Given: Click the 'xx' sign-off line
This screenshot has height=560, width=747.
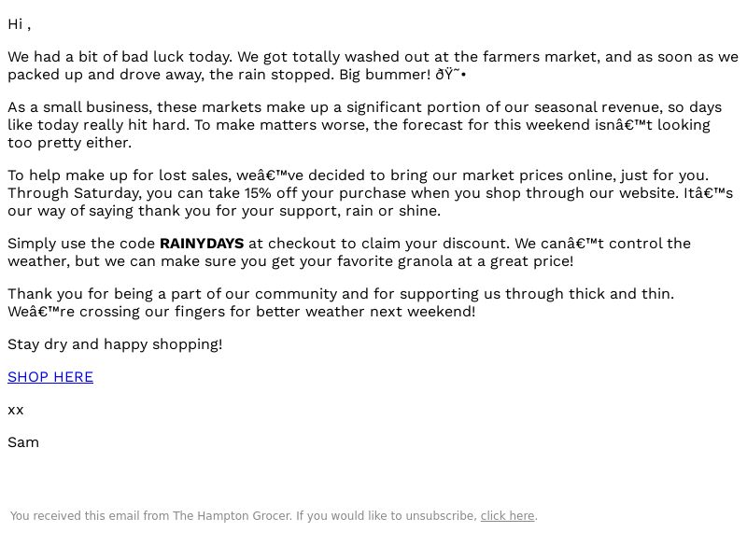Looking at the screenshot, I should coord(16,410).
